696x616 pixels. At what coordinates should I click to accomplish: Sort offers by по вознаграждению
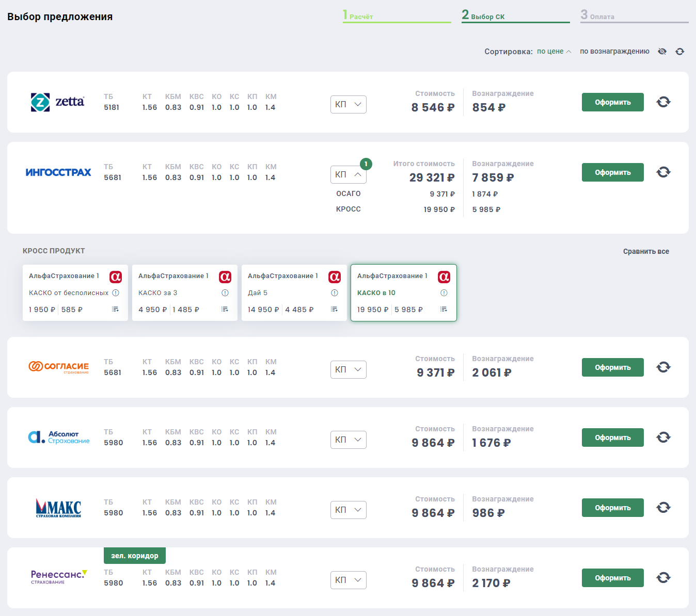click(x=614, y=52)
